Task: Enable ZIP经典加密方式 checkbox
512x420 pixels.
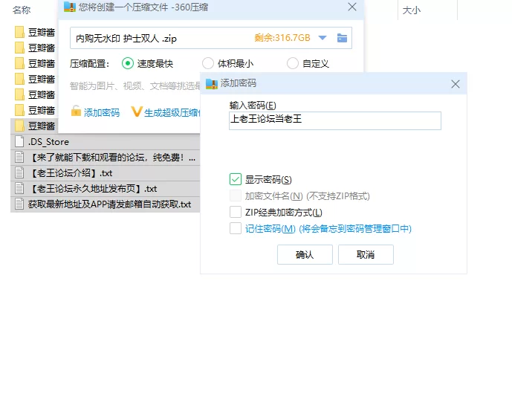Action: (x=236, y=212)
